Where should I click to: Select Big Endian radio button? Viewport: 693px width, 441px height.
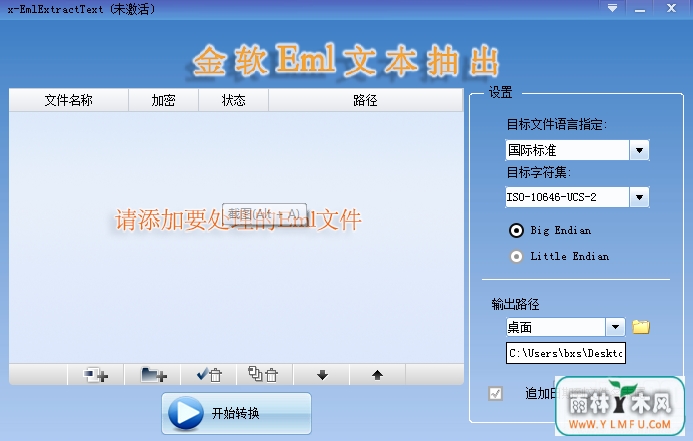[516, 230]
